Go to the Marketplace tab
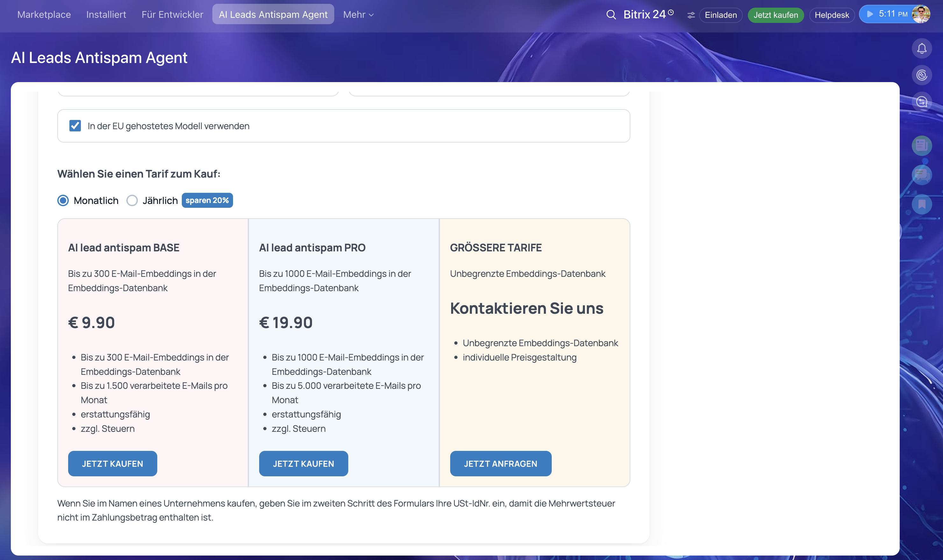This screenshot has height=560, width=943. tap(44, 14)
